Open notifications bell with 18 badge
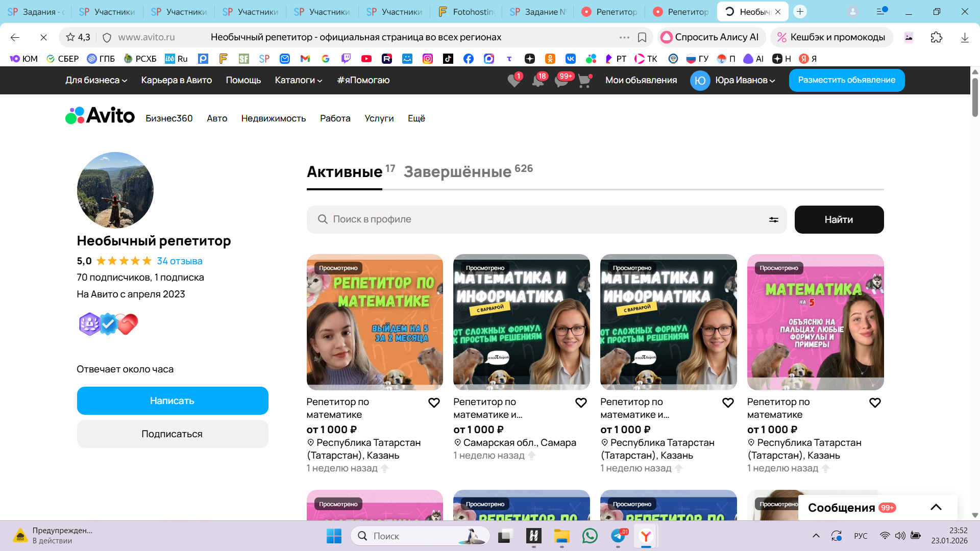 (x=538, y=81)
